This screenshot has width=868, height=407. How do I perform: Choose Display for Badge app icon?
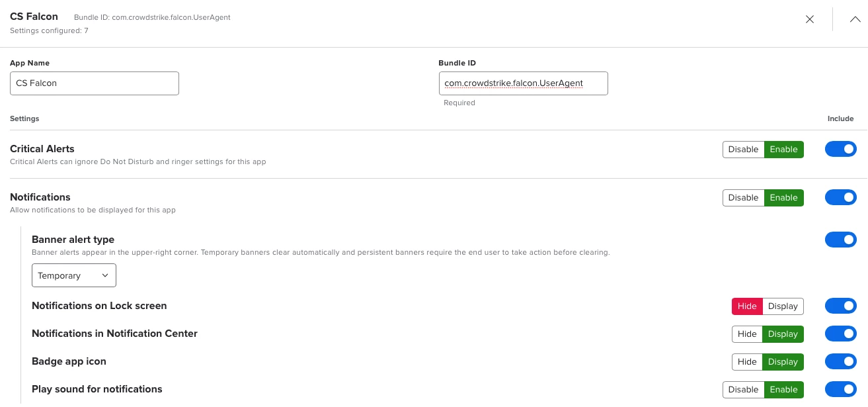tap(783, 362)
